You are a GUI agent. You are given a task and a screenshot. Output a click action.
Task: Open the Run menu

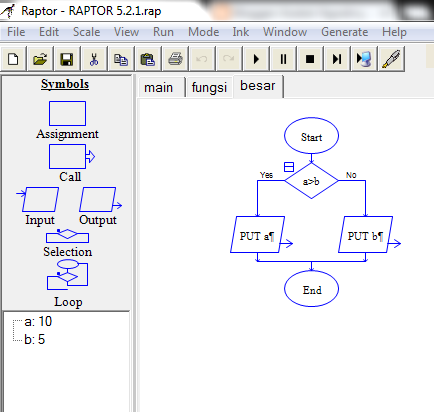163,32
